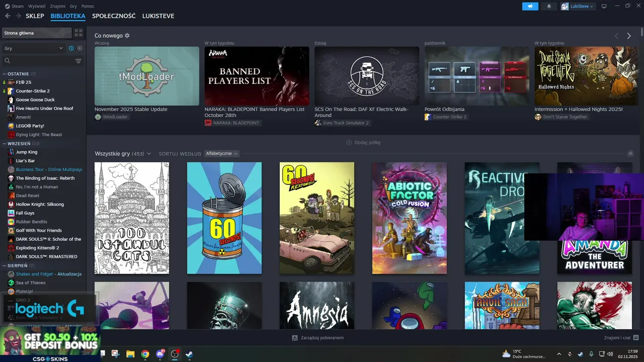Open Google Chrome from taskbar

pyautogui.click(x=145, y=354)
